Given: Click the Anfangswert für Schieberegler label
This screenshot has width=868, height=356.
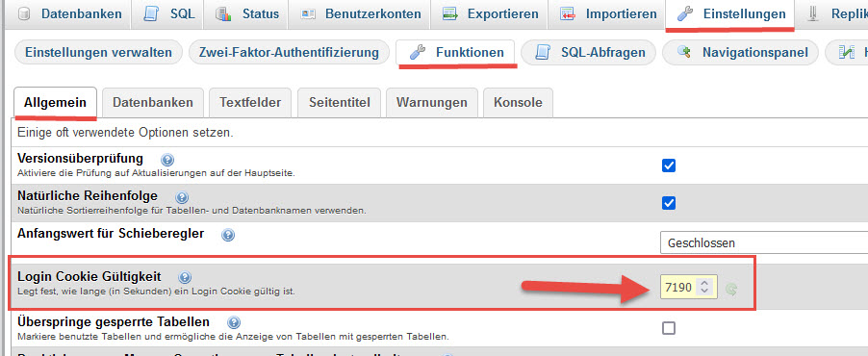Looking at the screenshot, I should coord(111,234).
